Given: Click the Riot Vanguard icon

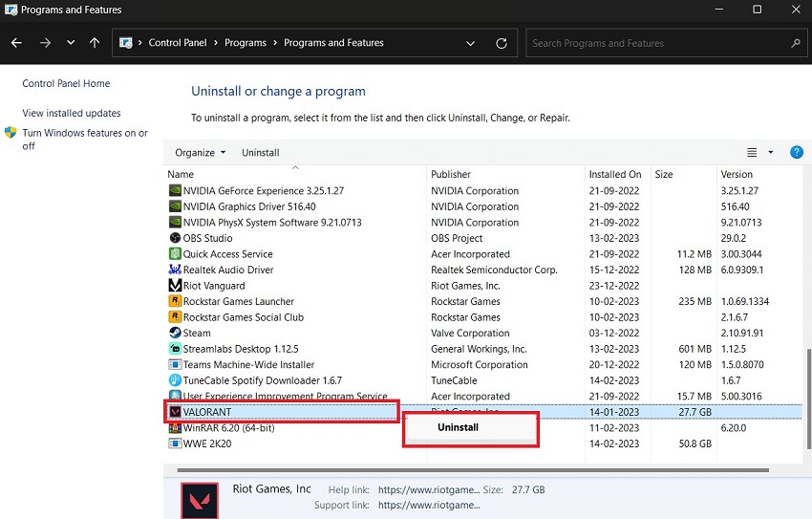Looking at the screenshot, I should point(175,286).
